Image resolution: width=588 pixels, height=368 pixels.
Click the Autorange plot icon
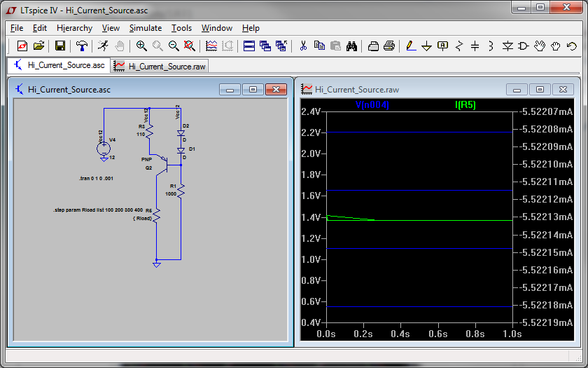pyautogui.click(x=211, y=46)
